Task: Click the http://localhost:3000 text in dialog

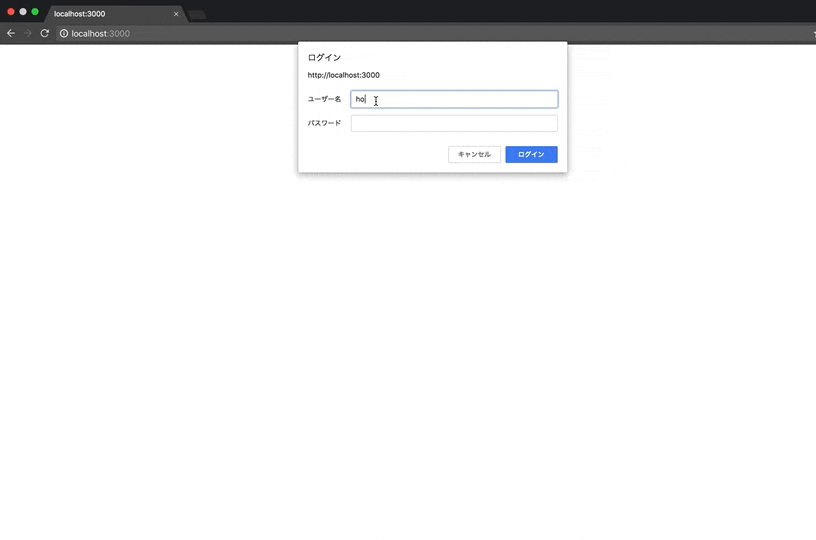Action: [x=343, y=75]
